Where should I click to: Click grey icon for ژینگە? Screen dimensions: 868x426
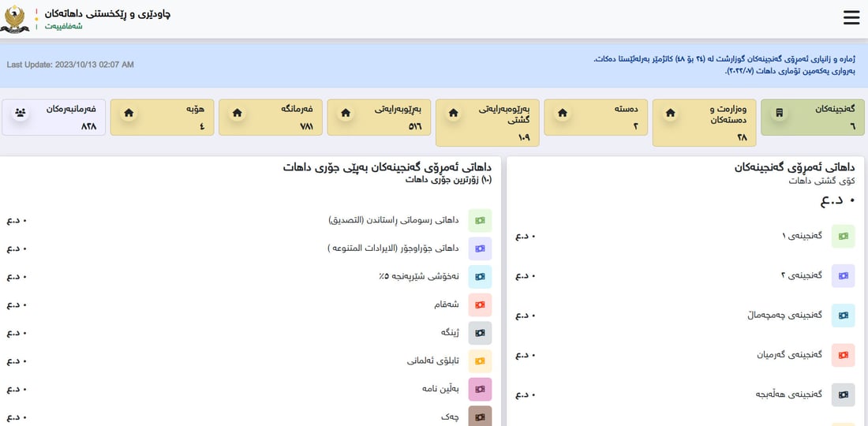click(480, 333)
